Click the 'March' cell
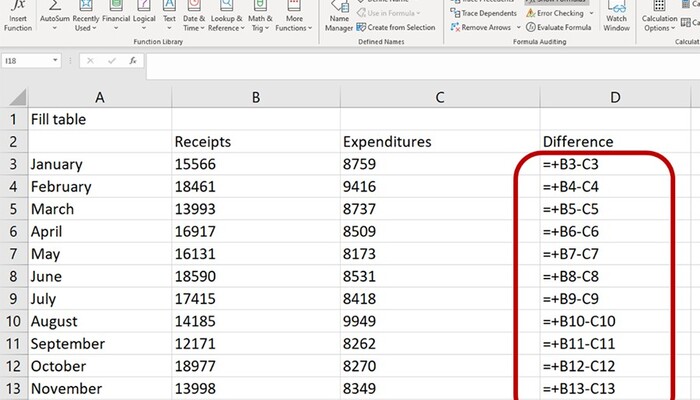Viewport: 700px width, 400px height. point(100,209)
